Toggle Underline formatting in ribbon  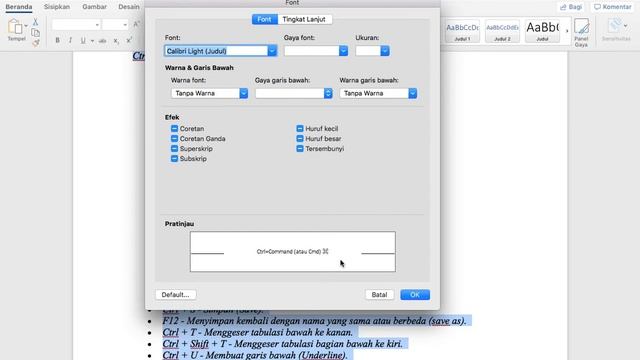pos(83,40)
